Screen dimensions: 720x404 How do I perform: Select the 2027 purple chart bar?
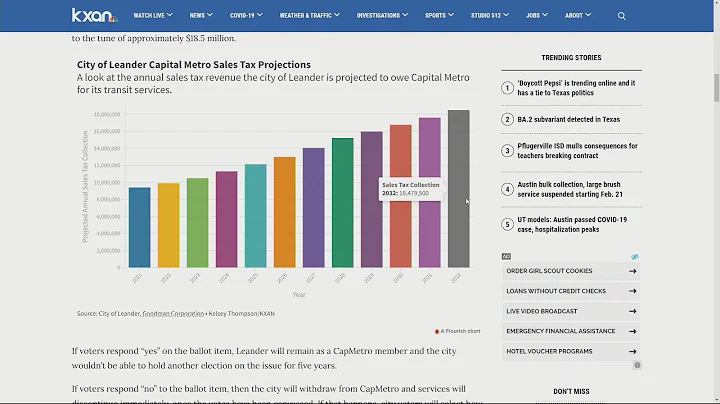[x=314, y=208]
